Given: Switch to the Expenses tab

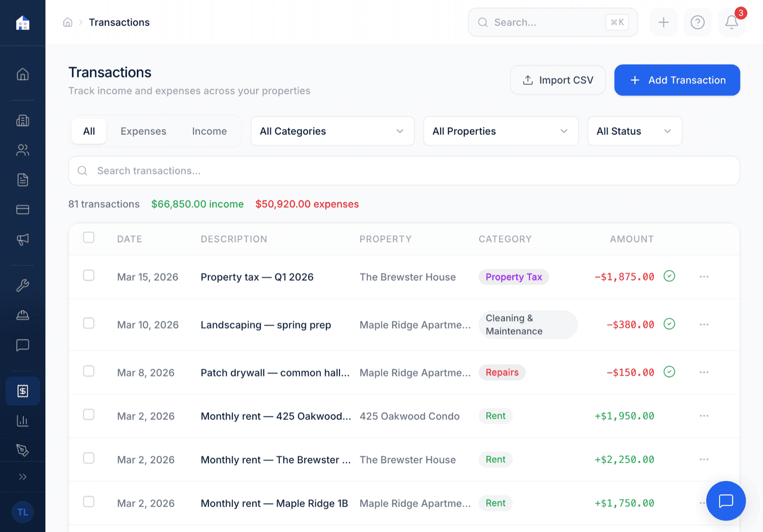Looking at the screenshot, I should point(143,131).
